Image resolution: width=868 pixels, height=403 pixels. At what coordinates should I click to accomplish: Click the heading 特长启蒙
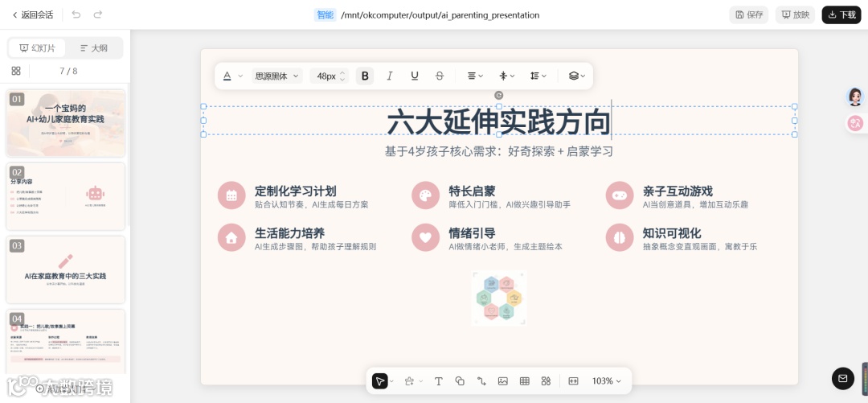472,191
